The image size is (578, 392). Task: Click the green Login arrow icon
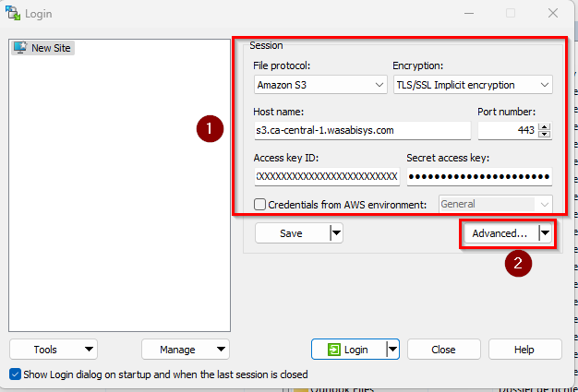[x=334, y=350]
